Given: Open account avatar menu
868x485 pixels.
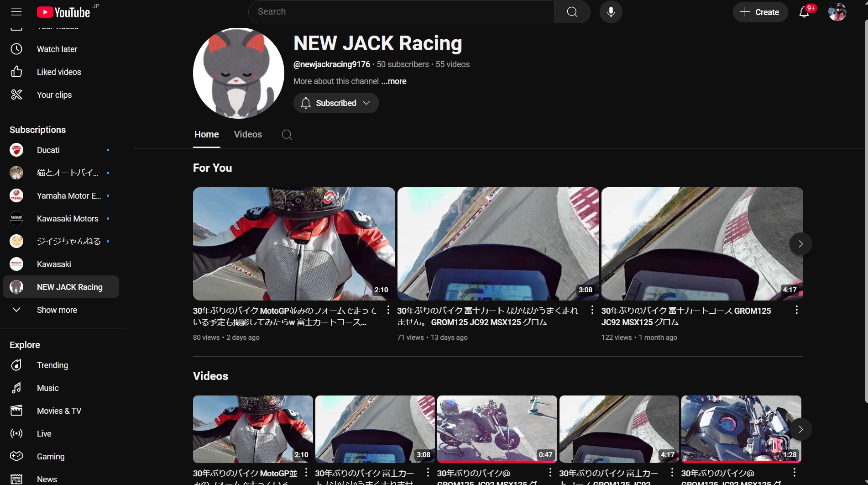Looking at the screenshot, I should [837, 12].
